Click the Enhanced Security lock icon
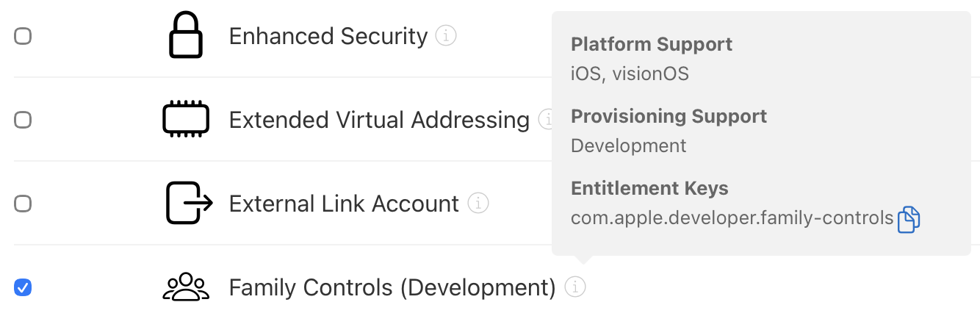The height and width of the screenshot is (316, 980). [185, 36]
